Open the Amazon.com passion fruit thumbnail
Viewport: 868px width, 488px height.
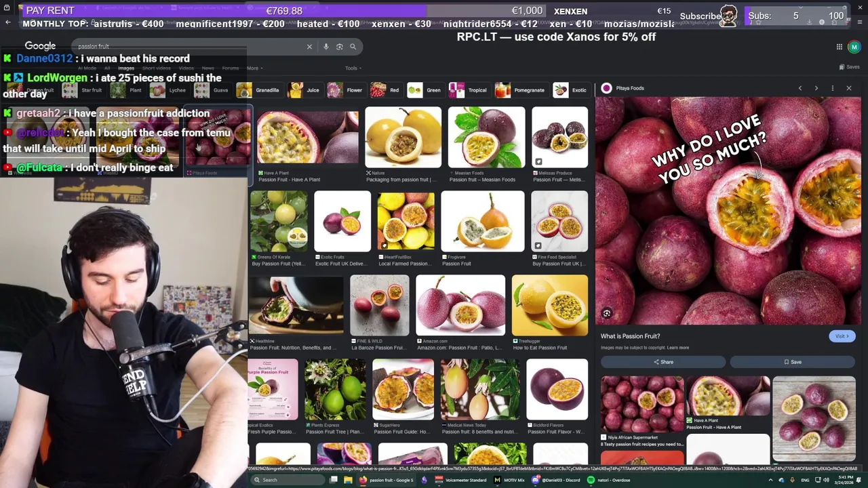[460, 306]
